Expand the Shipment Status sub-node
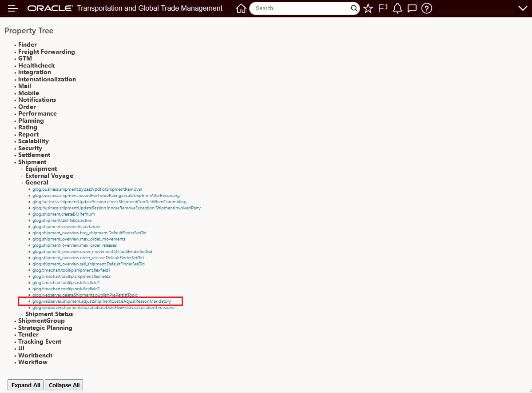Image resolution: width=532 pixels, height=393 pixels. coord(49,314)
